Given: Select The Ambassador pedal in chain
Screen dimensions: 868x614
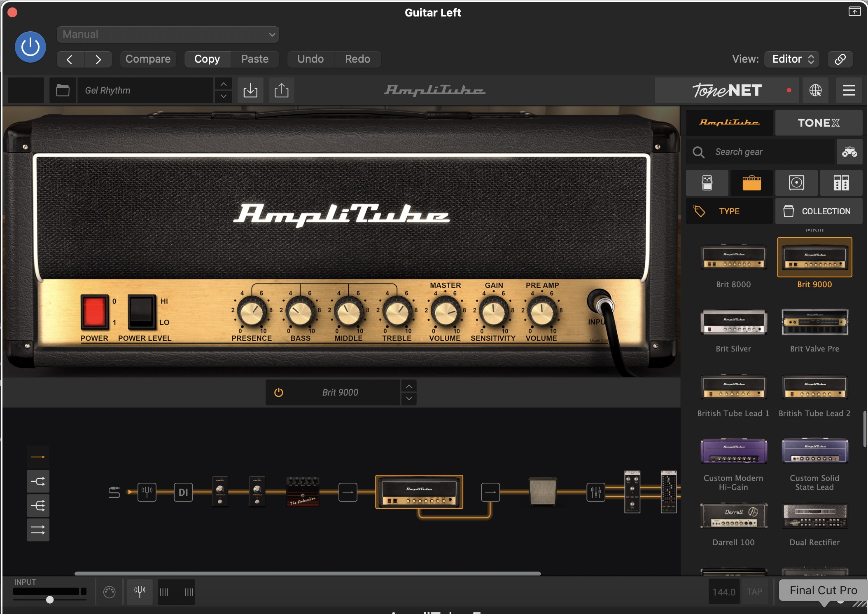Looking at the screenshot, I should point(303,491).
